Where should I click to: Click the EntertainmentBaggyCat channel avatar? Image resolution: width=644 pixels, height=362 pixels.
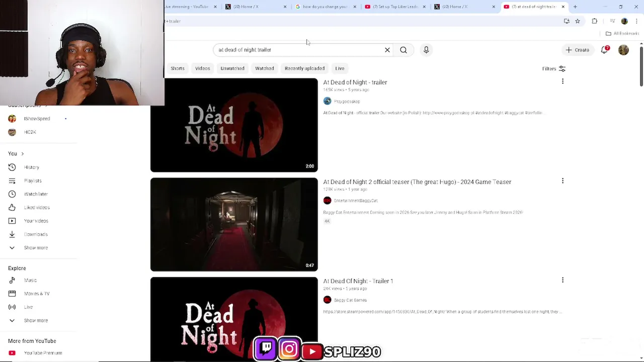(328, 201)
